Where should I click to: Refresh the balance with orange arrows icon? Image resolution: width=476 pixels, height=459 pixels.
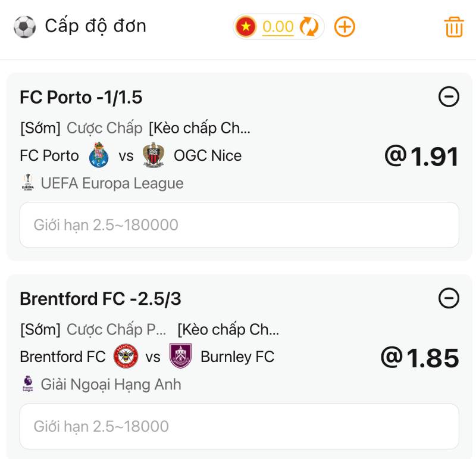309,27
